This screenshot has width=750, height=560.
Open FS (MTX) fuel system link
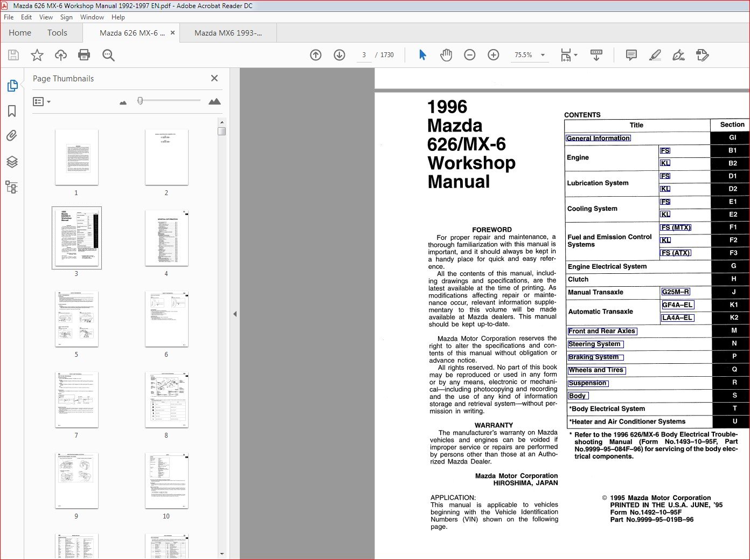coord(676,227)
